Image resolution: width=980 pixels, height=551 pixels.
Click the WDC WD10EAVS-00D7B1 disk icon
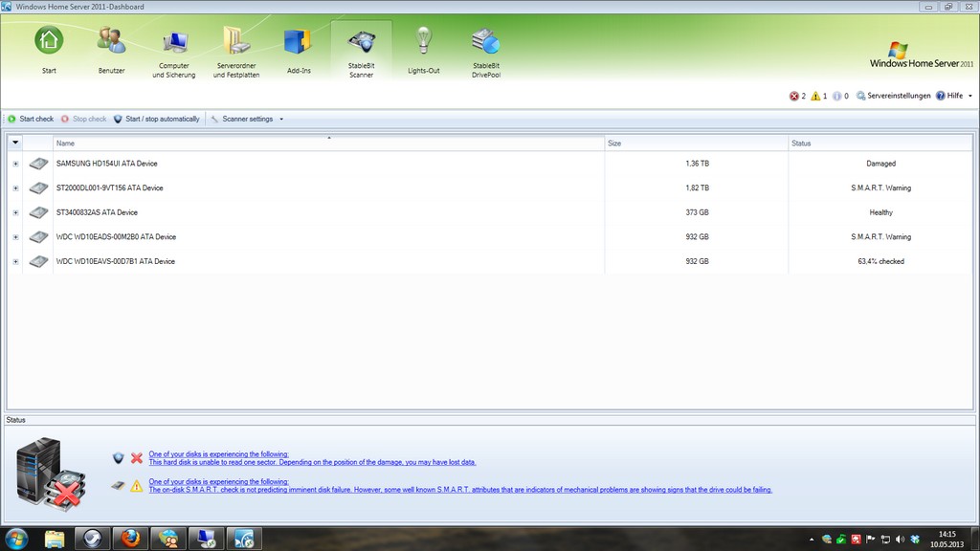(38, 261)
